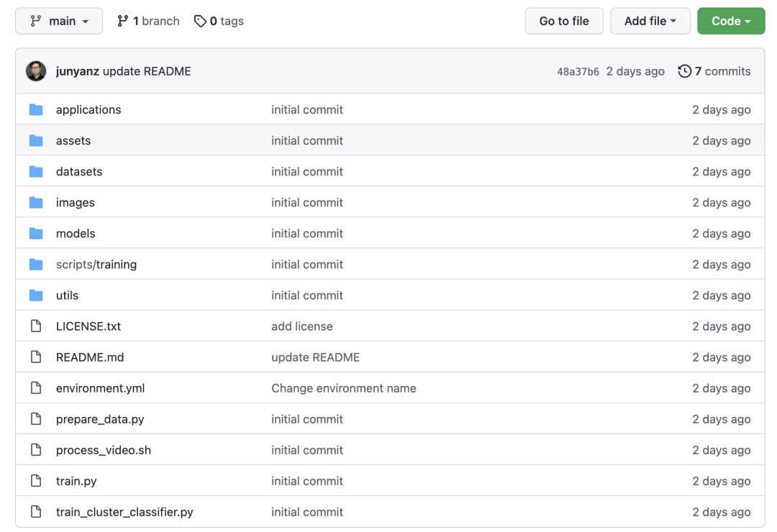Open the junyanz author link
Screen dimensions: 777x532
click(77, 71)
